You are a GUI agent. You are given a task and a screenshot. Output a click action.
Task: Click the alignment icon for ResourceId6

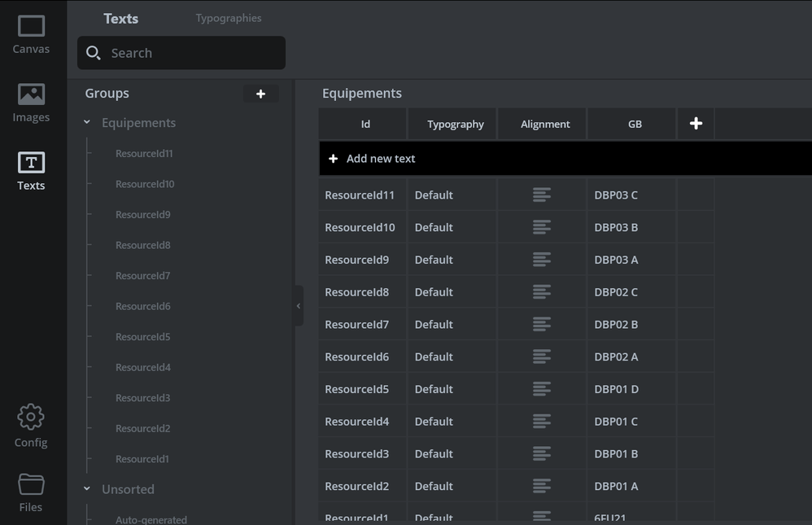click(542, 357)
